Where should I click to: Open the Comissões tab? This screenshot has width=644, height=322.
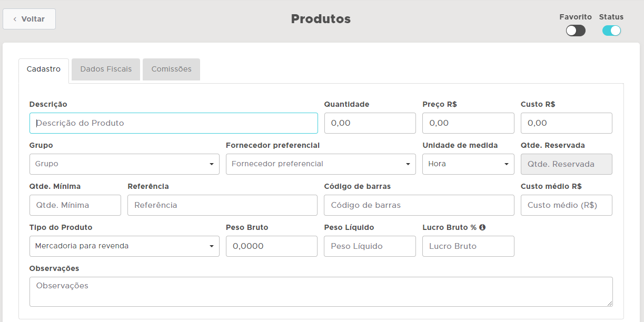(171, 69)
